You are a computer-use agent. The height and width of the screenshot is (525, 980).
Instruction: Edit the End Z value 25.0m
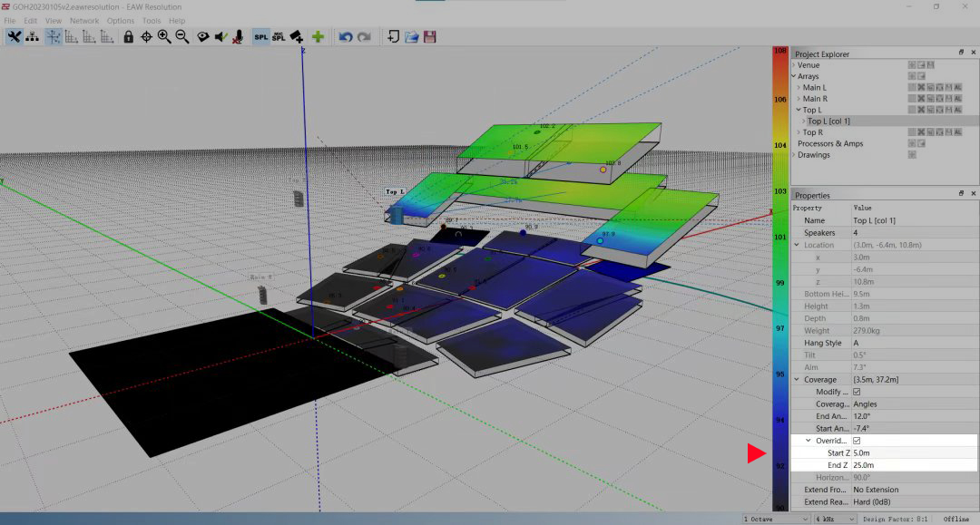(x=915, y=465)
